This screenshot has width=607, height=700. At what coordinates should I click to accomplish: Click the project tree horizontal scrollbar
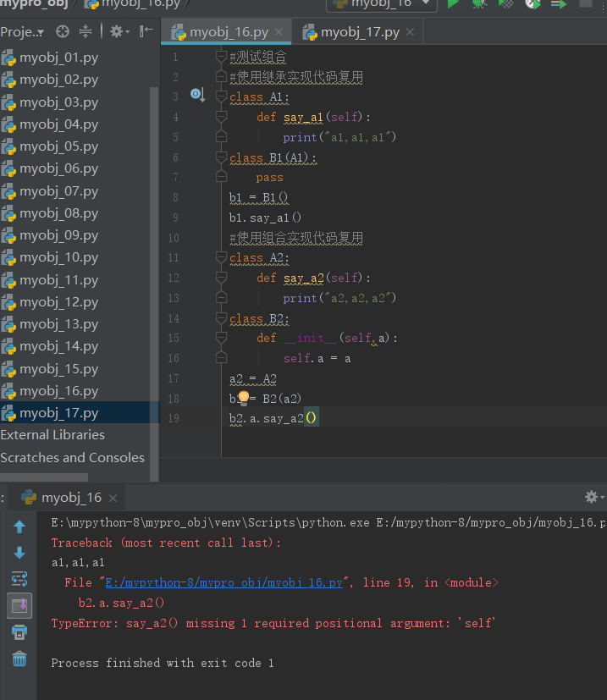[44, 477]
